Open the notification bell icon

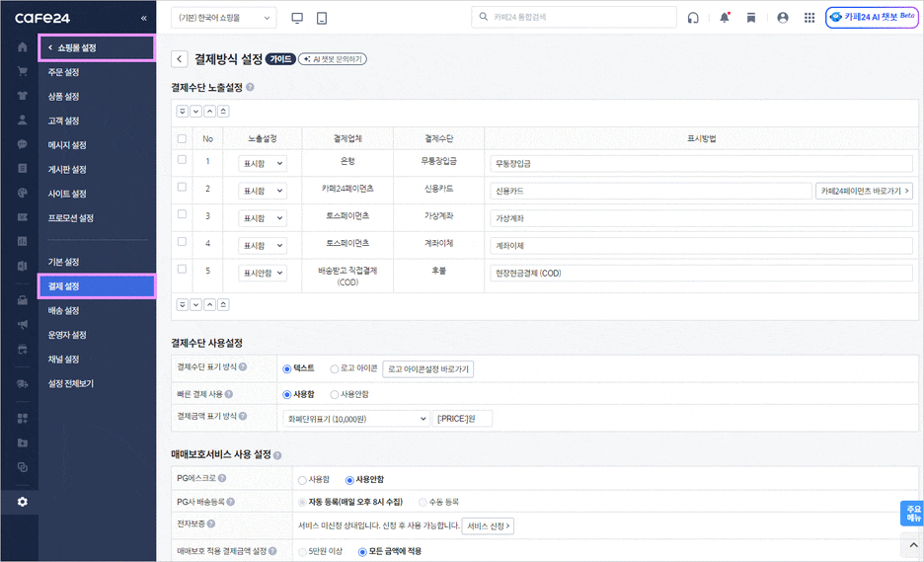(x=725, y=18)
